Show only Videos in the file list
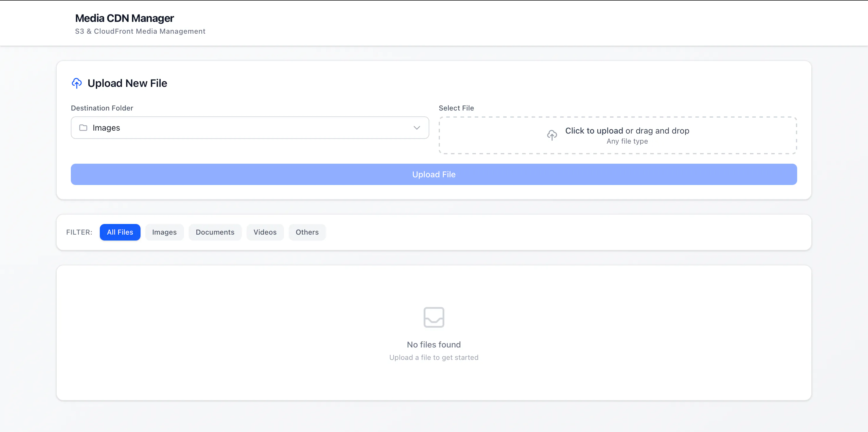 click(265, 232)
